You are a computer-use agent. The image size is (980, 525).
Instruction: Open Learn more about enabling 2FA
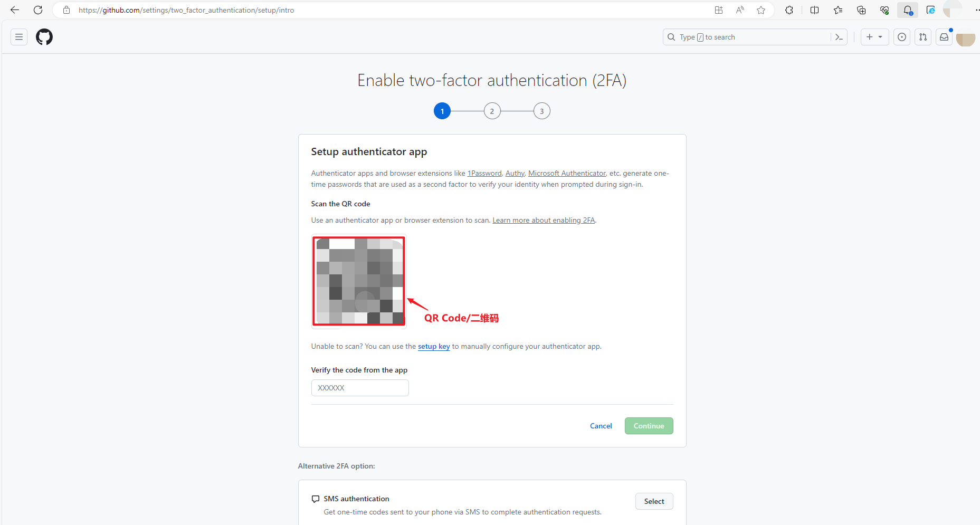tap(544, 220)
